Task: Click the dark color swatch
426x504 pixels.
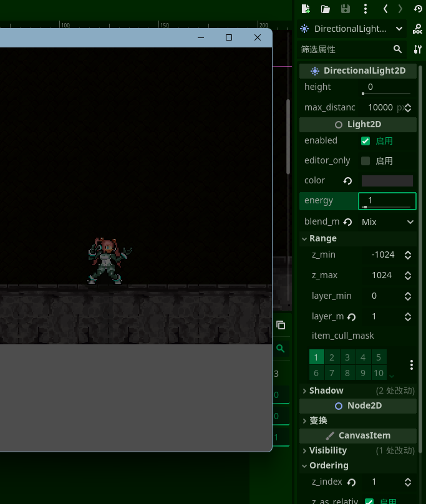Action: click(387, 181)
